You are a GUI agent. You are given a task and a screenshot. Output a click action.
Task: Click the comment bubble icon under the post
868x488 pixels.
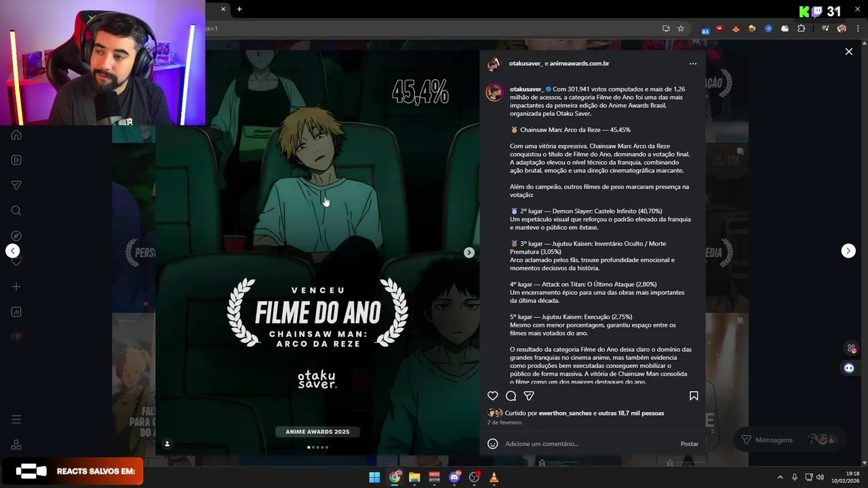[511, 396]
